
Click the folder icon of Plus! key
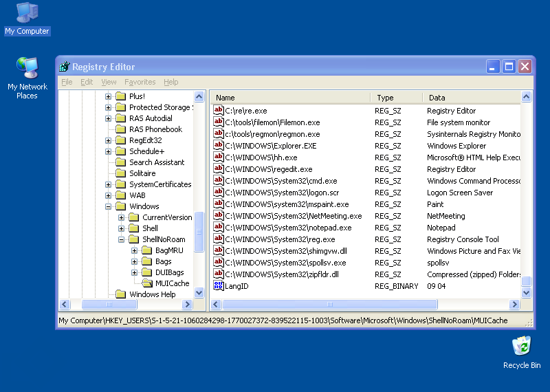tap(121, 96)
